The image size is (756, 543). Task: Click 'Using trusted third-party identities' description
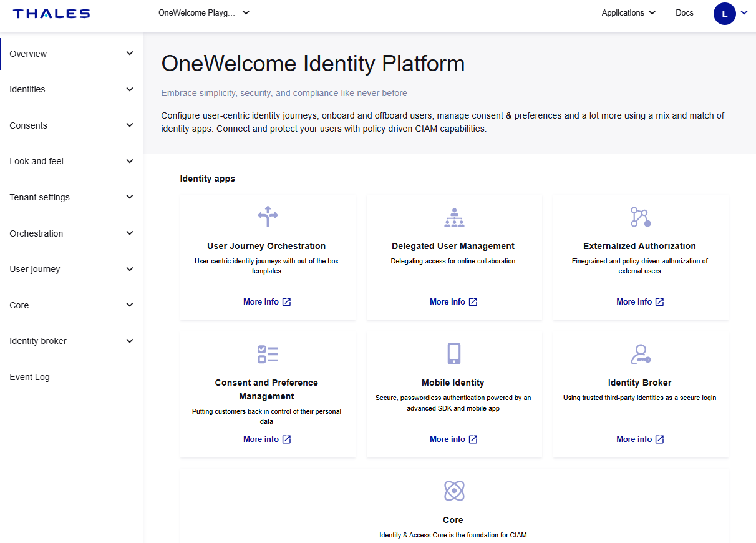click(640, 398)
